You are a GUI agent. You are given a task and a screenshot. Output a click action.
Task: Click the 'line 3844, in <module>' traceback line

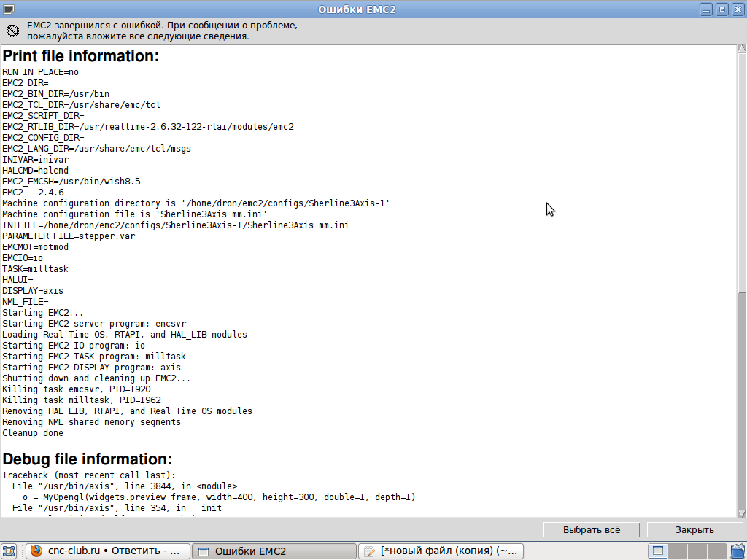pos(125,486)
